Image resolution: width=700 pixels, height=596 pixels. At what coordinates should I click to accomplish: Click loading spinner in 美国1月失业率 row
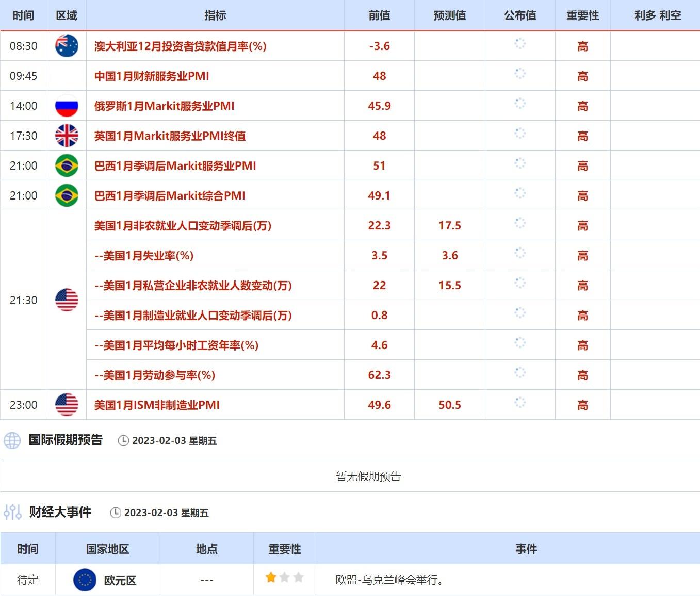[x=520, y=253]
